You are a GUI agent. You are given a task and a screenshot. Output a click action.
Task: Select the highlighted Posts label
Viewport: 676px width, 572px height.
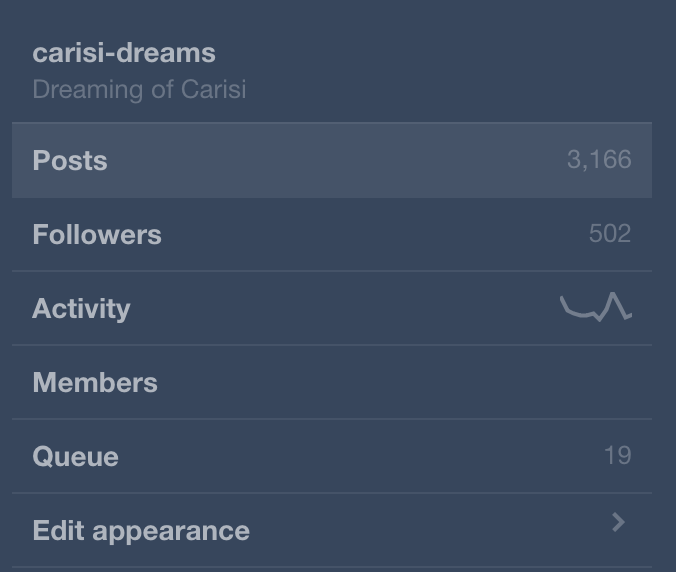point(70,160)
